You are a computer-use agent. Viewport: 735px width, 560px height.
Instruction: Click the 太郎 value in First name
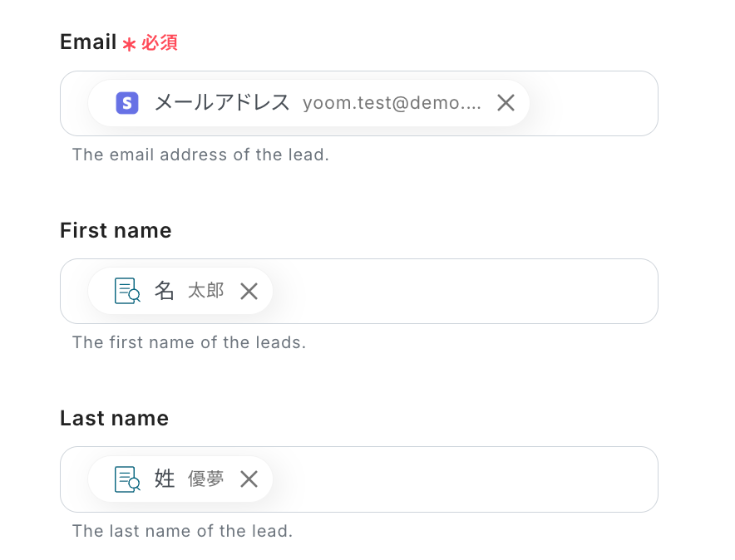[206, 291]
